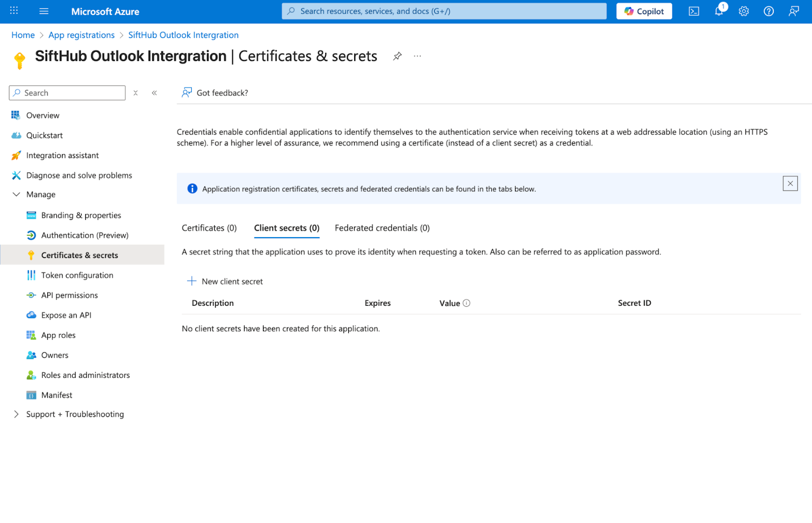Open the top-right feedback icon
Image resolution: width=812 pixels, height=523 pixels.
[794, 11]
